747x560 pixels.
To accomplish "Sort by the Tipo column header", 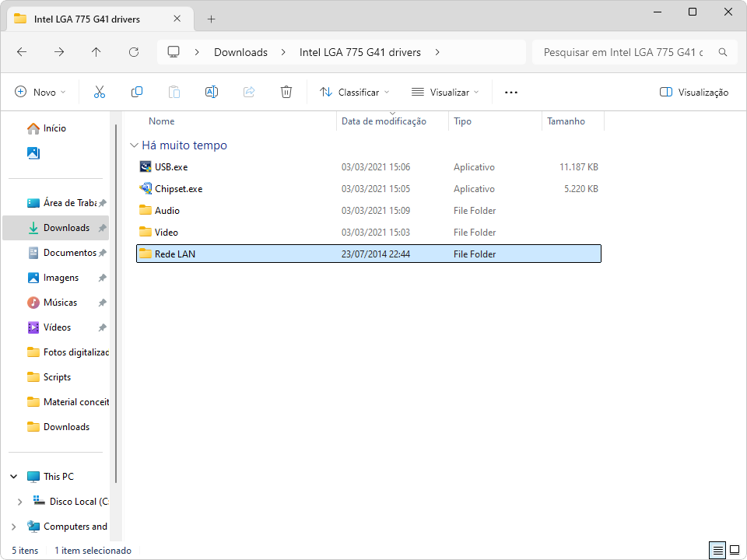I will point(462,121).
